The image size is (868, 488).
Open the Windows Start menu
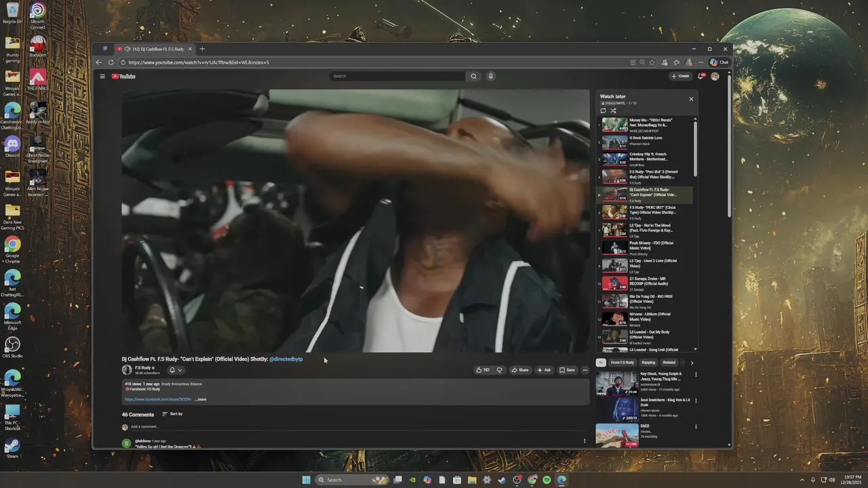(306, 480)
